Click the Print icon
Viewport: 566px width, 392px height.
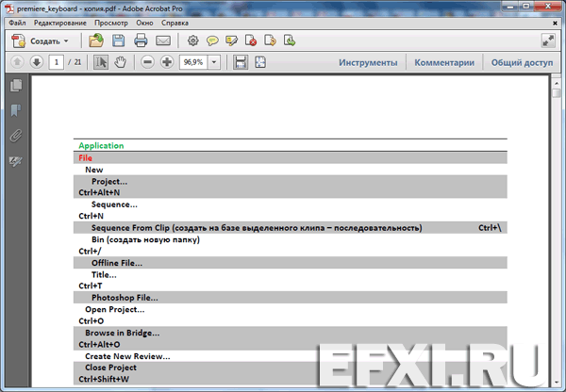pyautogui.click(x=141, y=41)
